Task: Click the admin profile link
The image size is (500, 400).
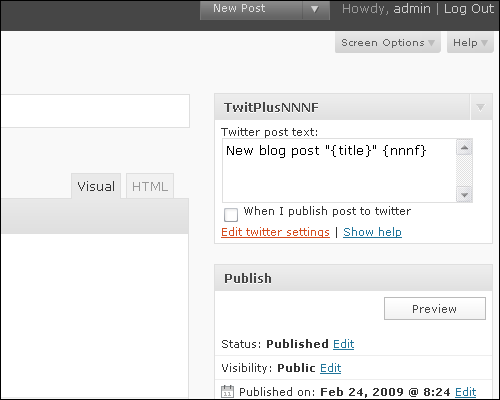Action: (x=412, y=9)
